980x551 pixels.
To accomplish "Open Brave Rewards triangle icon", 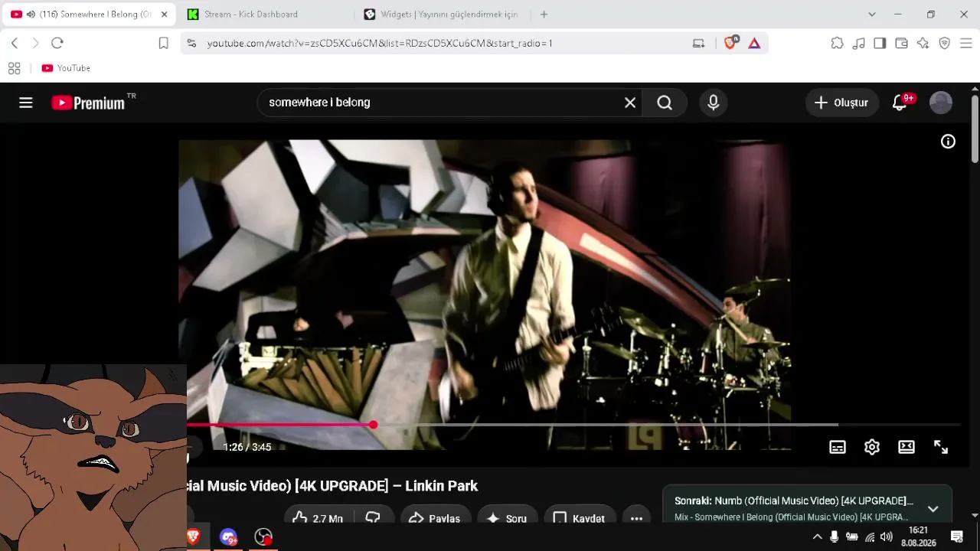I will [x=754, y=44].
